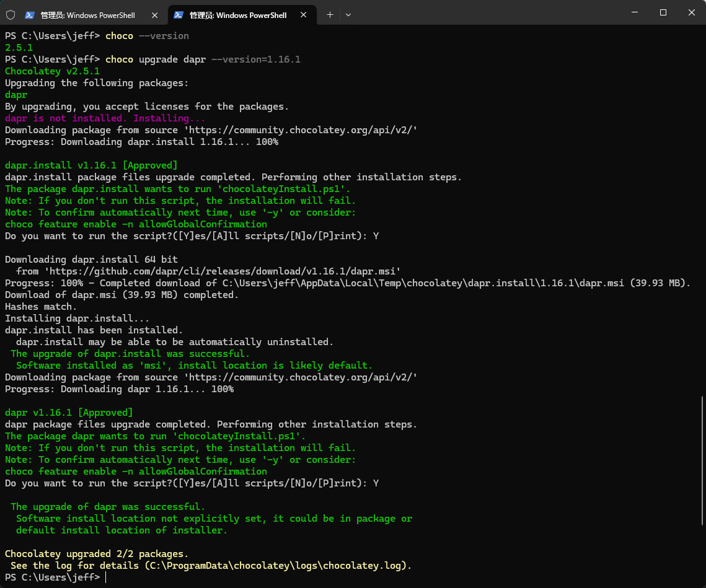The image size is (706, 588).
Task: Click the 'Installing dapr.install...' line
Action: click(77, 318)
